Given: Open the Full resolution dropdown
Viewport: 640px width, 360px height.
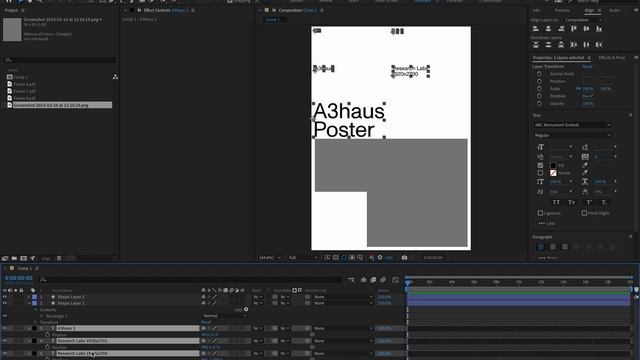Looking at the screenshot, I should click(x=302, y=258).
